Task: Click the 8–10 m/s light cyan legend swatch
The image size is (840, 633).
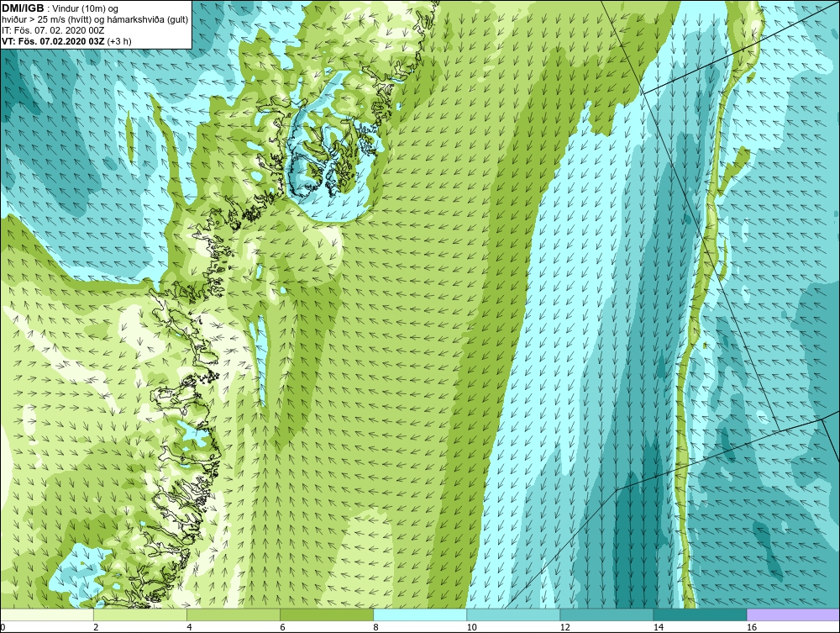Action: click(420, 615)
